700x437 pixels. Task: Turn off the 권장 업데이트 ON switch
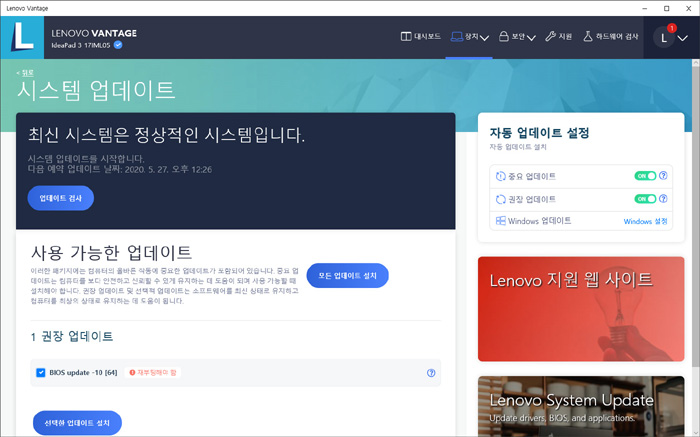645,199
